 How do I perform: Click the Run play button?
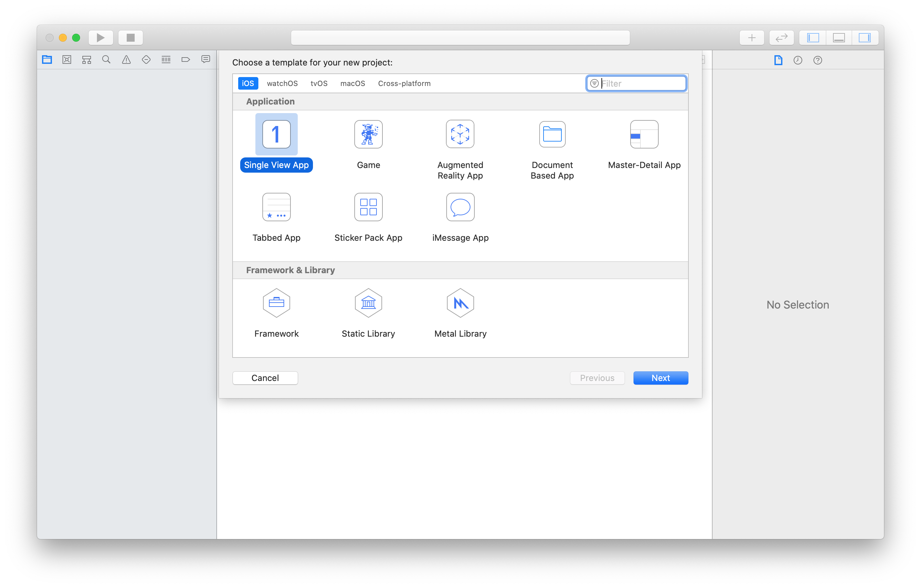point(101,38)
